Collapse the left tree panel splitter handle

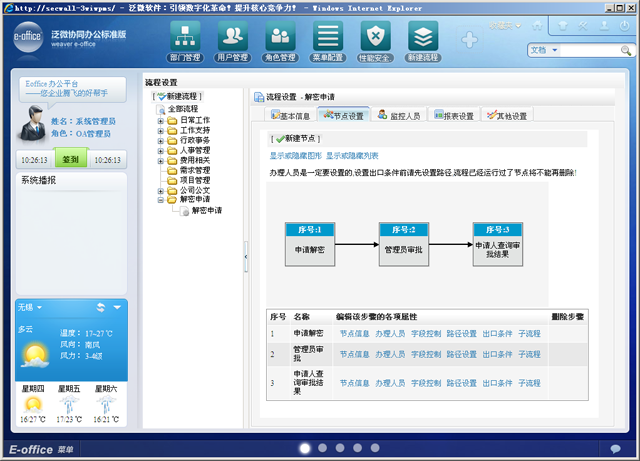pos(245,257)
